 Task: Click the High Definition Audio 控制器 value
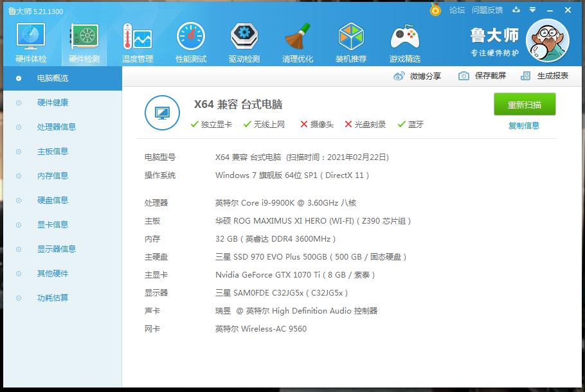coord(296,310)
